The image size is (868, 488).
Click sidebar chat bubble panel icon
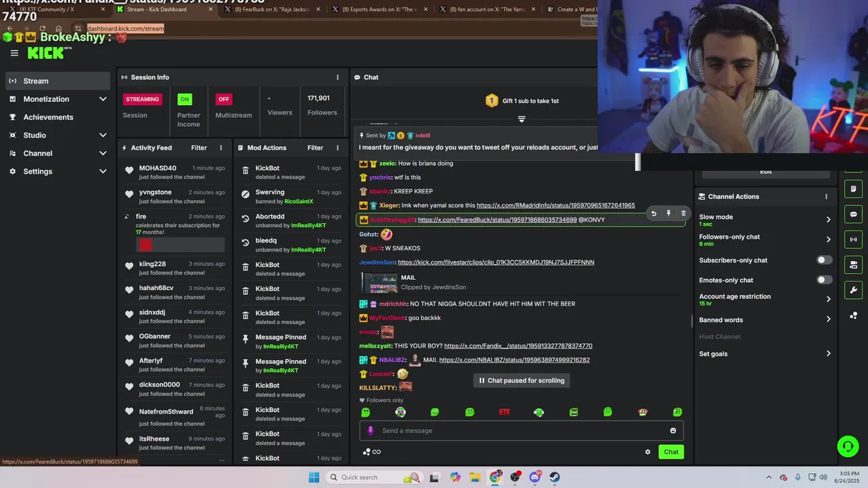(853, 214)
